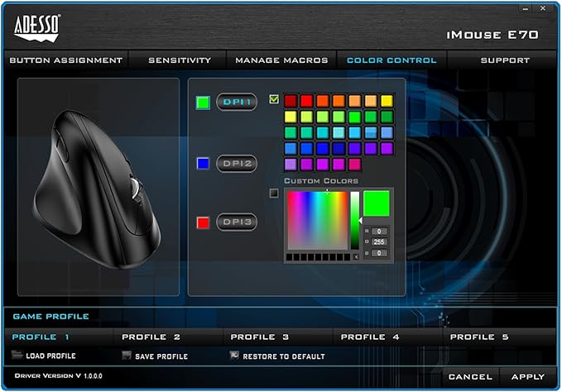Click the R value input field
562x392 pixels.
click(x=379, y=232)
